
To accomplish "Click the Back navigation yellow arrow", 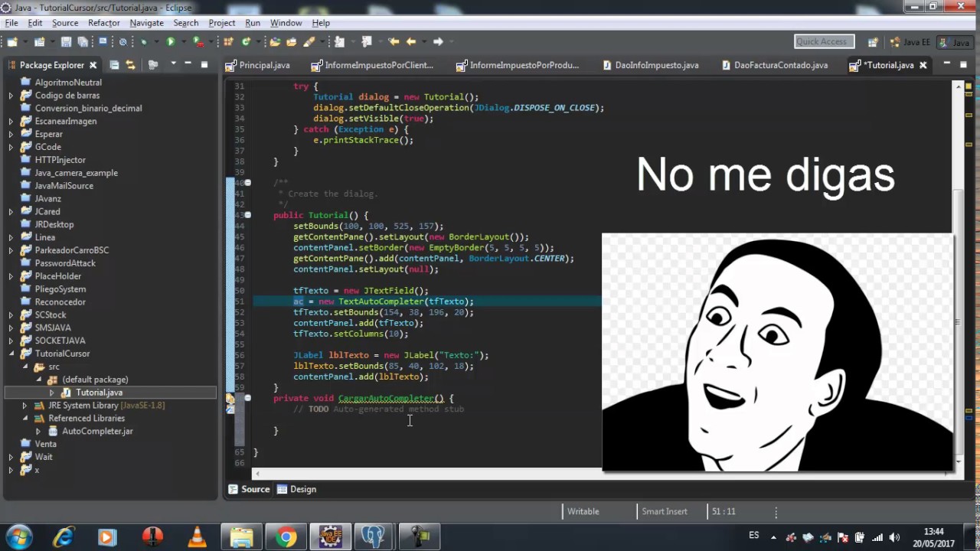I will tap(411, 42).
